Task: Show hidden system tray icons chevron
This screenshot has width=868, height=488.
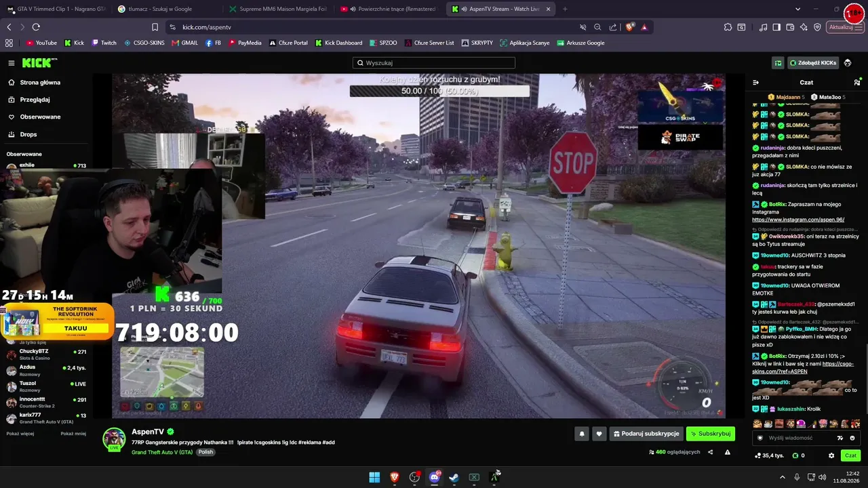Action: point(783,477)
